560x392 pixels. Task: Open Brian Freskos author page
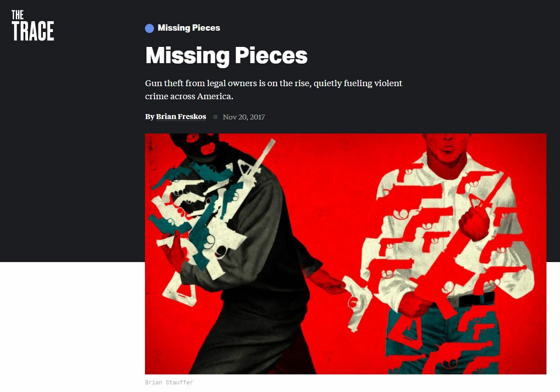pyautogui.click(x=181, y=117)
